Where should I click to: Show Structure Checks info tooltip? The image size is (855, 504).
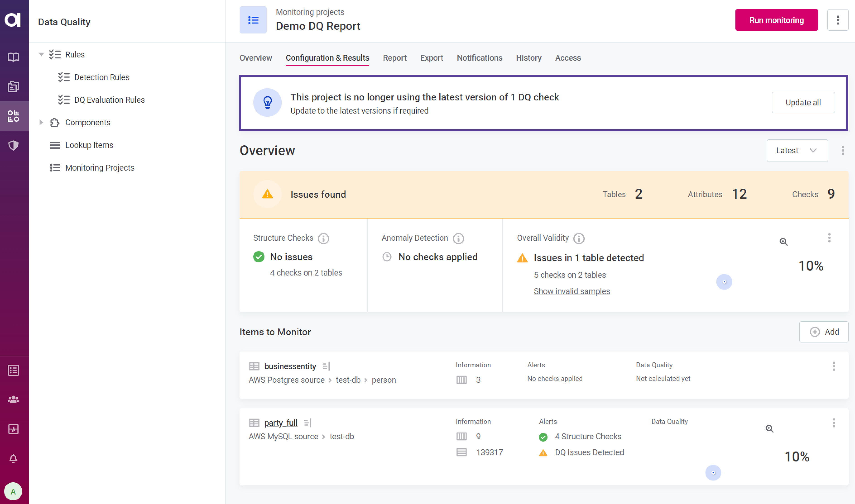coord(323,238)
